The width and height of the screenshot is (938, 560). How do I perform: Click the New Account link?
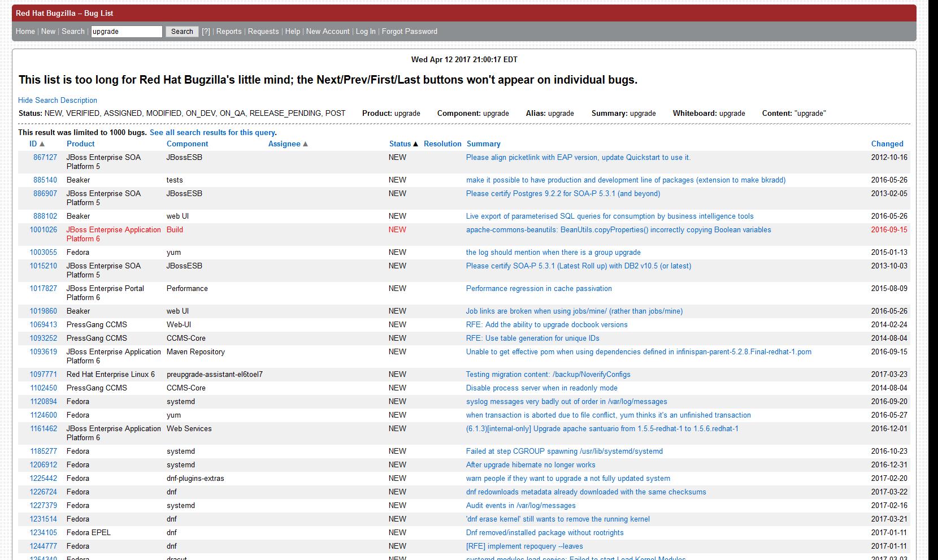point(328,32)
